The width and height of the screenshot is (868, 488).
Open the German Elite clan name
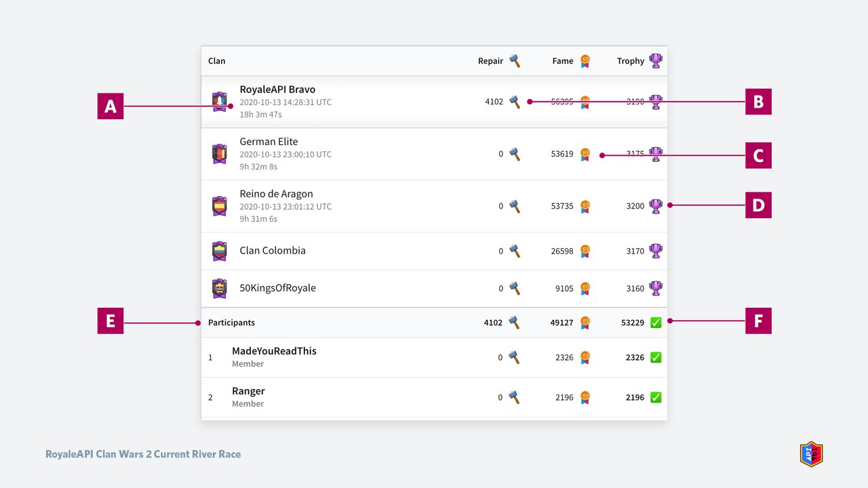[x=269, y=142]
